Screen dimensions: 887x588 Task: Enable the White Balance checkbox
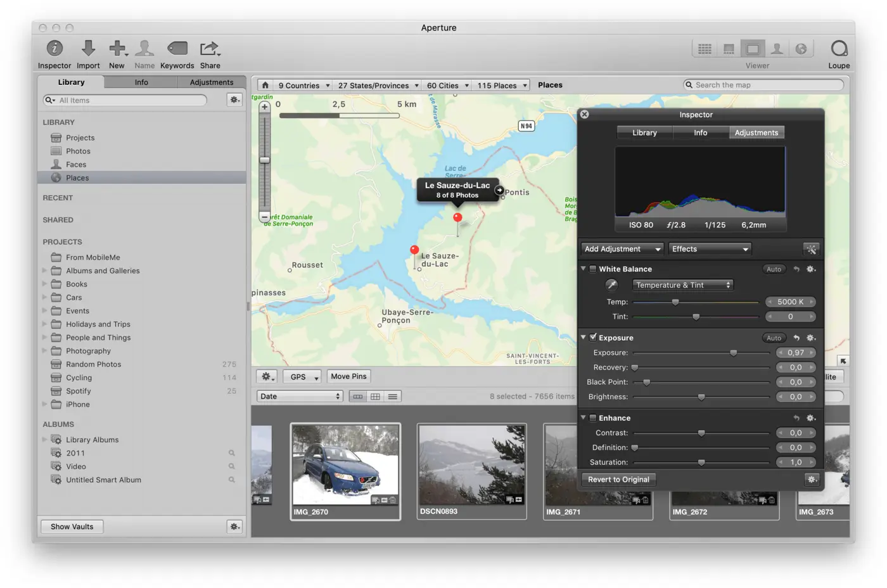[593, 269]
